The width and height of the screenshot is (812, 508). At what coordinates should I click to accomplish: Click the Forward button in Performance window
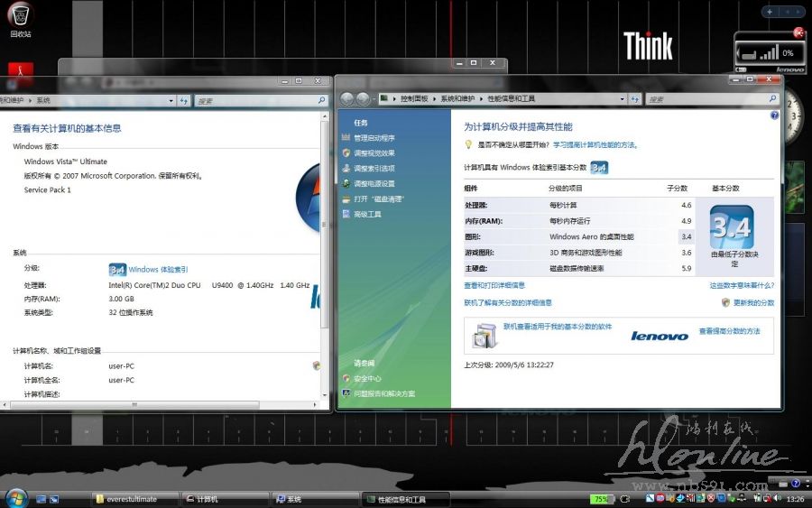363,98
